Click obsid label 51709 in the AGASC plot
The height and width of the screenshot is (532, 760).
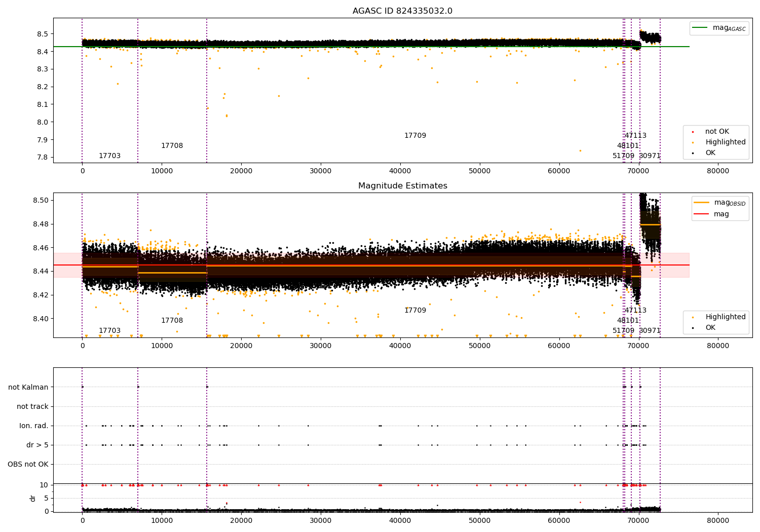623,156
